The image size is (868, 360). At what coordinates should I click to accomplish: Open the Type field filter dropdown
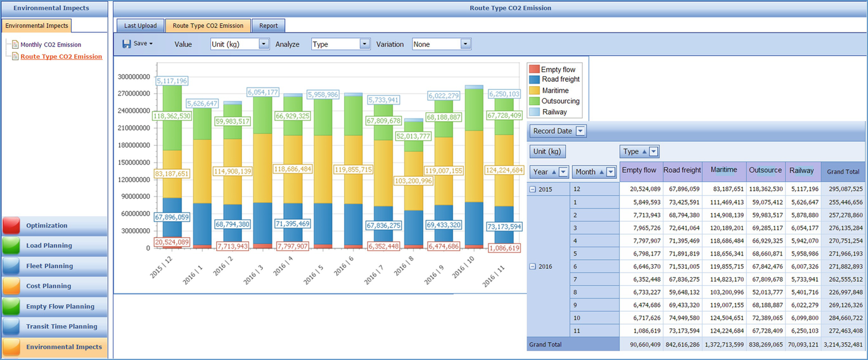click(654, 151)
